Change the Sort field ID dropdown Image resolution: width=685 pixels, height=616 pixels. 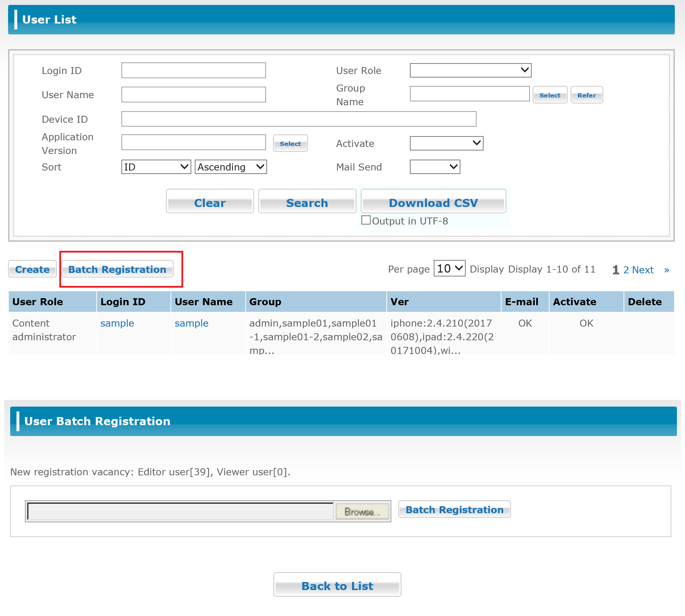(156, 167)
